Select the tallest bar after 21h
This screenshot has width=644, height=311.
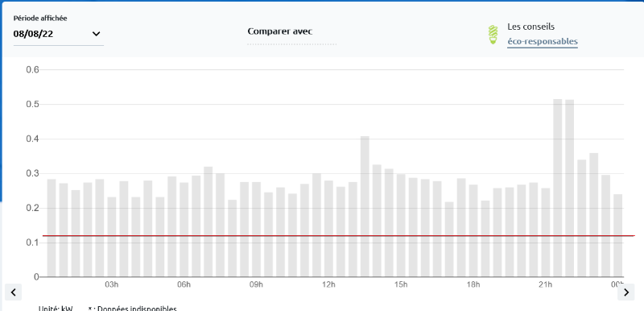point(557,188)
